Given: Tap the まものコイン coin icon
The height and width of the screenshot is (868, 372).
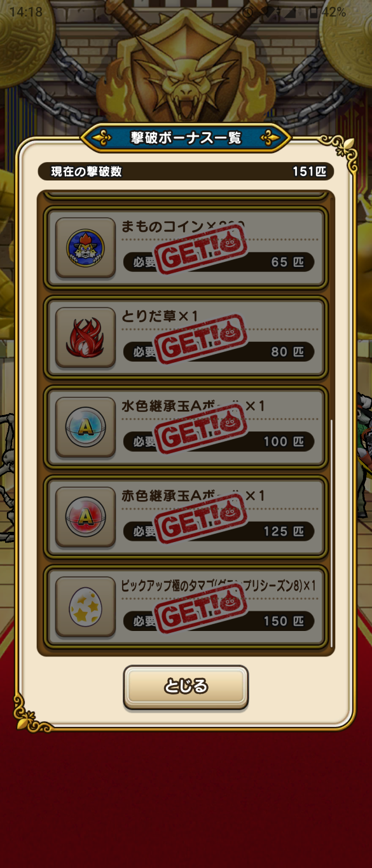Looking at the screenshot, I should pos(85,248).
